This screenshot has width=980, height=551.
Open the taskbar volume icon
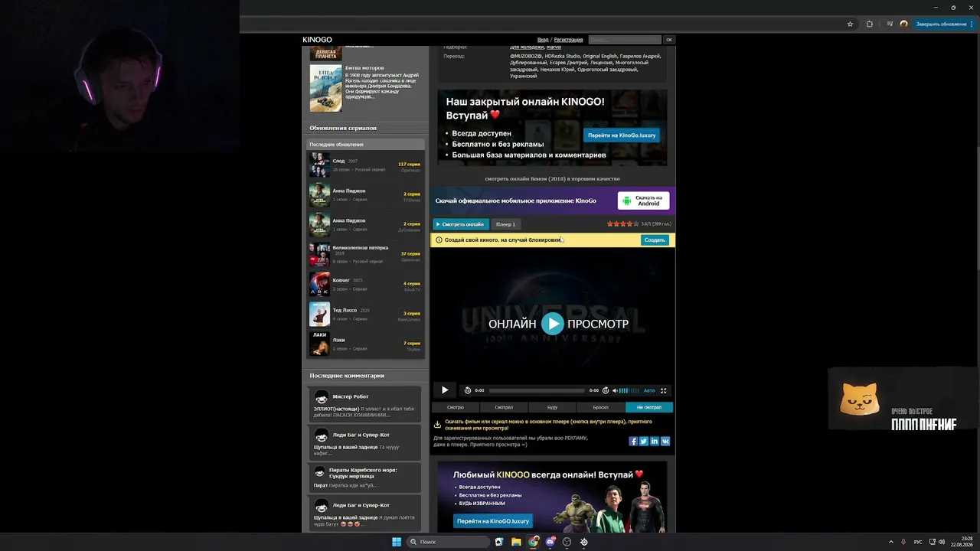(x=941, y=542)
